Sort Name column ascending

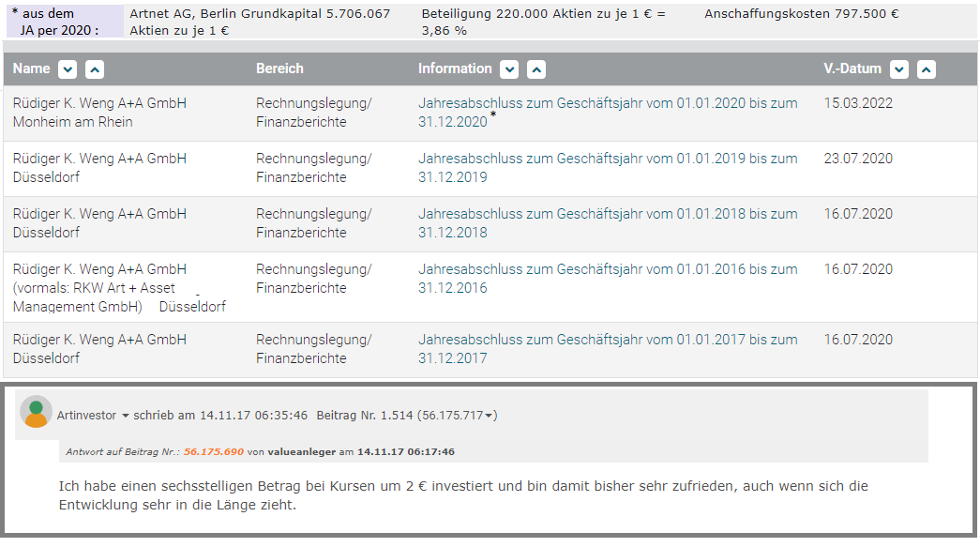pyautogui.click(x=94, y=69)
